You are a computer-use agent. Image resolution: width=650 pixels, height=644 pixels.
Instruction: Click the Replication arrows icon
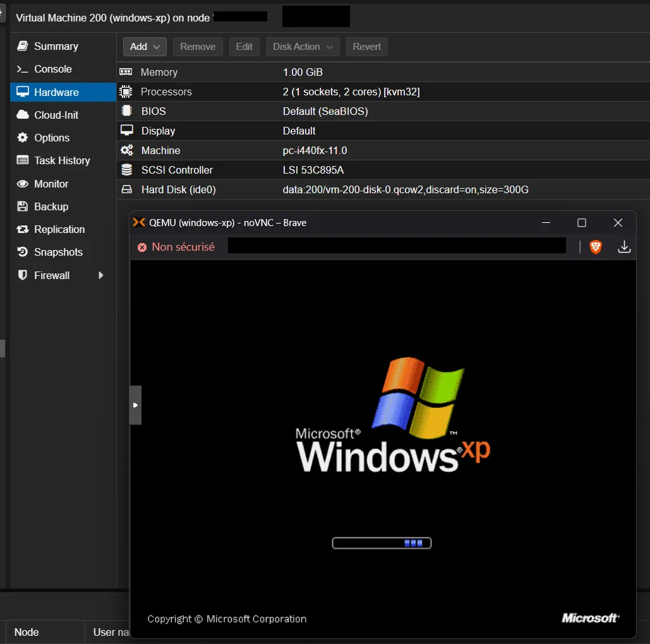coord(22,229)
